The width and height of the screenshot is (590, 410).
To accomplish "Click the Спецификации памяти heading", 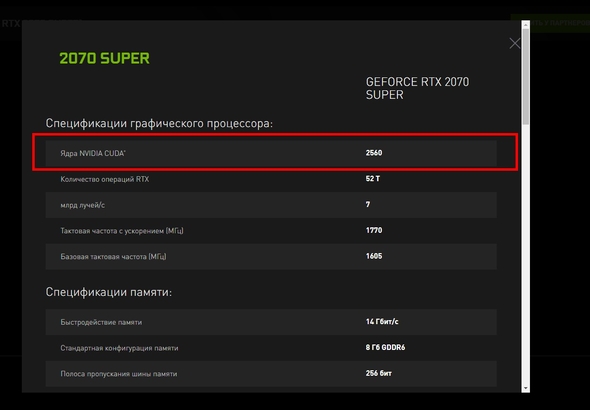I will point(109,292).
